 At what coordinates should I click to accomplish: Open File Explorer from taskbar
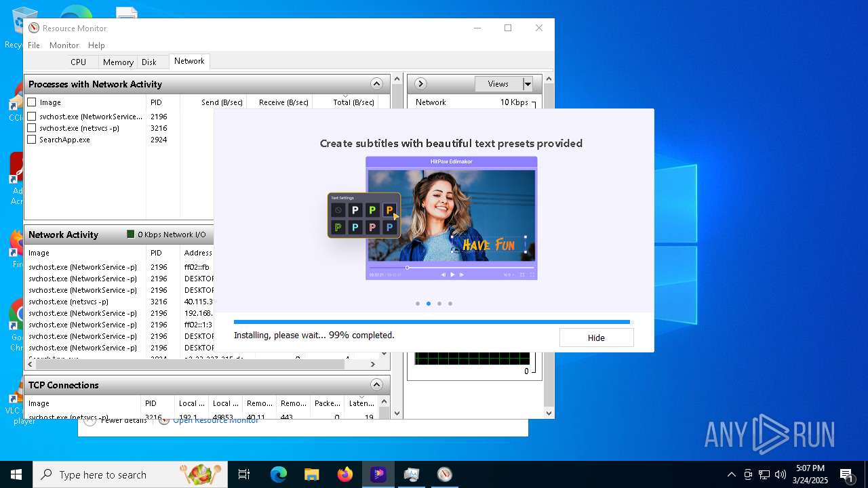click(x=311, y=474)
